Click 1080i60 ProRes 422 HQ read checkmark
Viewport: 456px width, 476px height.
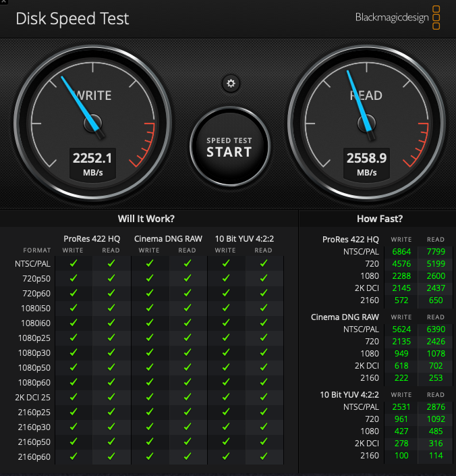coord(111,323)
